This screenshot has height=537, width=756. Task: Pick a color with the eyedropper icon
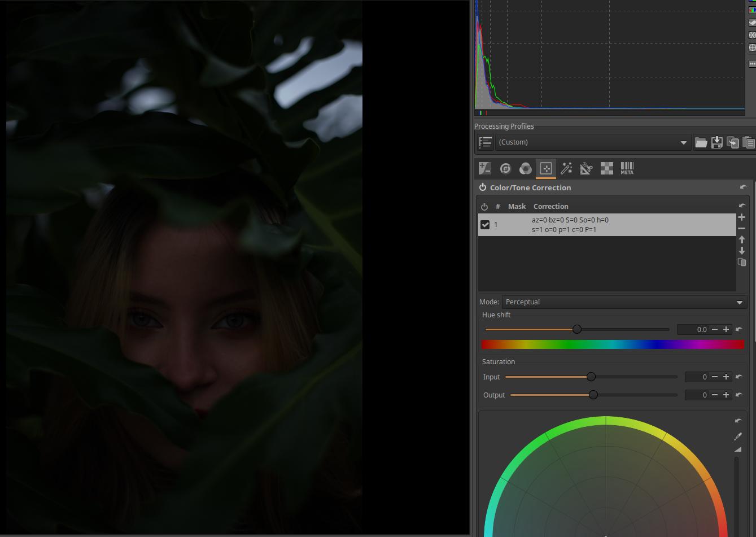pyautogui.click(x=737, y=436)
